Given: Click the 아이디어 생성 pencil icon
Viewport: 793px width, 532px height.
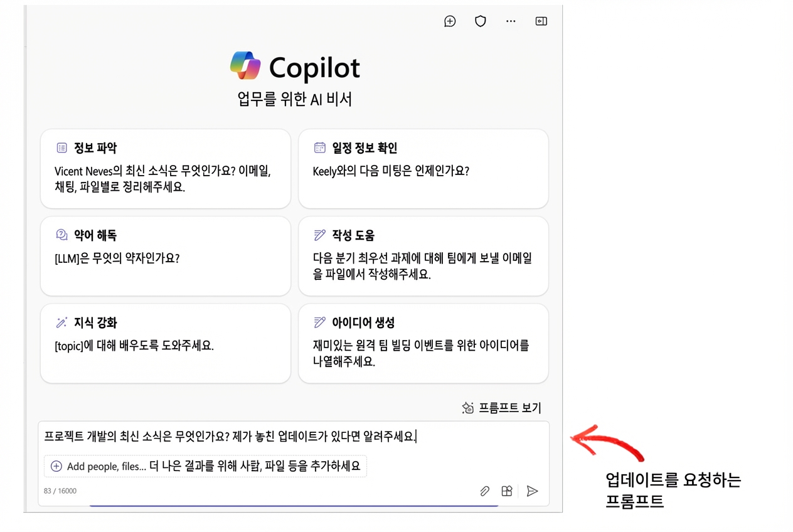Looking at the screenshot, I should coord(320,322).
